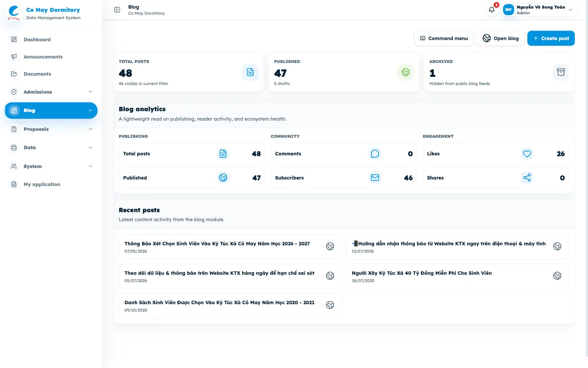Open the Nguyễn Võ Song Toàn account dropdown
Viewport: 588px width, 368px height.
click(x=540, y=10)
